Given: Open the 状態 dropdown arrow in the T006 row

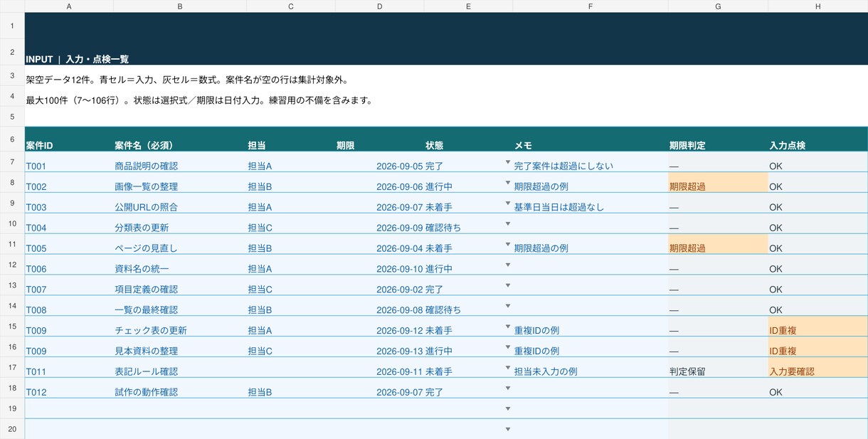Looking at the screenshot, I should (508, 265).
